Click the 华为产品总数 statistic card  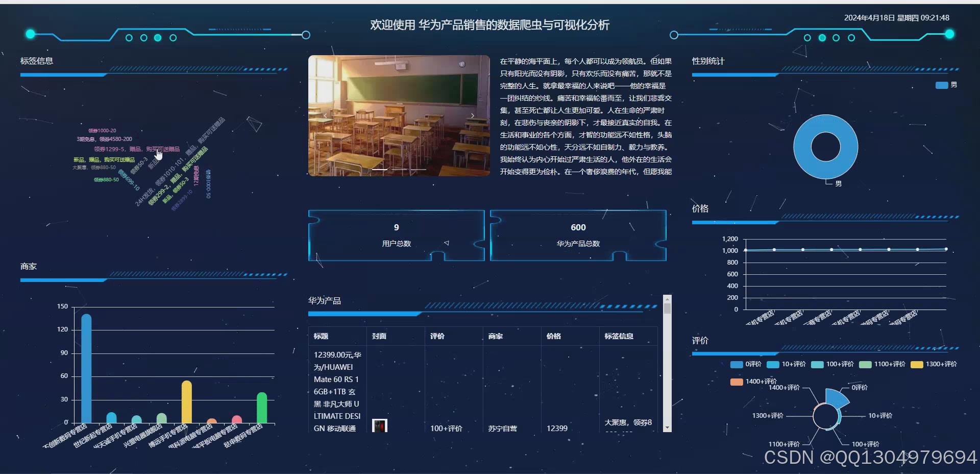[578, 235]
